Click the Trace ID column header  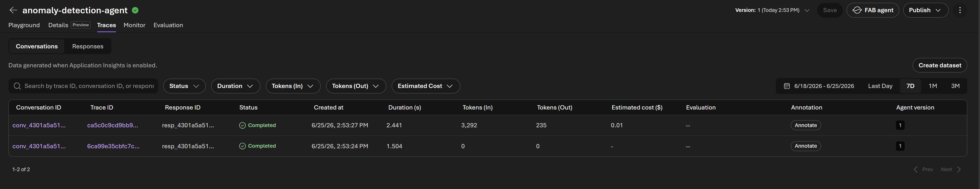(x=102, y=108)
